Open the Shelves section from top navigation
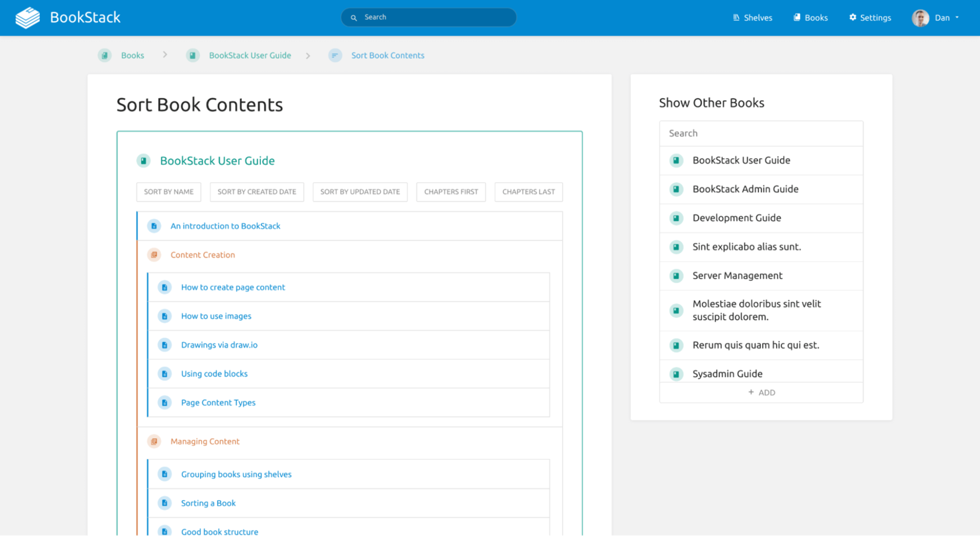The height and width of the screenshot is (536, 980). click(752, 17)
